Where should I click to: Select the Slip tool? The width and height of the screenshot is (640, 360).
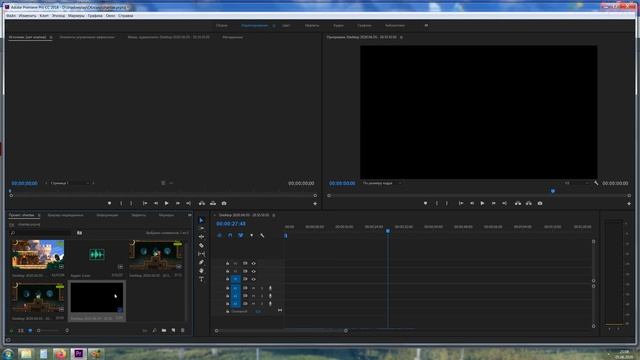[x=201, y=254]
